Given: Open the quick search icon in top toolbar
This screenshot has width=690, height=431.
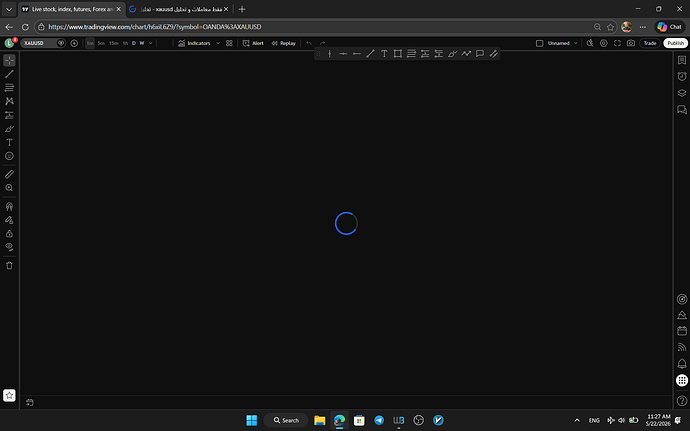Looking at the screenshot, I should pos(590,43).
